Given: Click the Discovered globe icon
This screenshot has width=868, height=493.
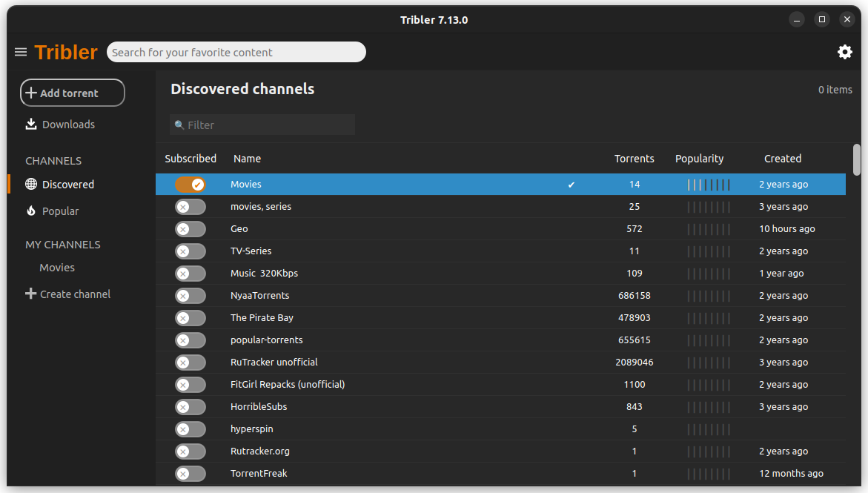Looking at the screenshot, I should tap(31, 184).
